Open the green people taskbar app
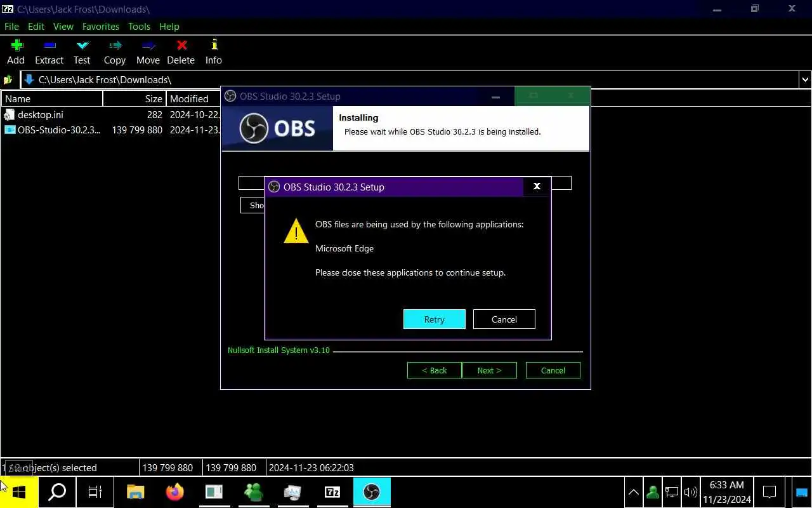This screenshot has width=812, height=508. click(254, 492)
